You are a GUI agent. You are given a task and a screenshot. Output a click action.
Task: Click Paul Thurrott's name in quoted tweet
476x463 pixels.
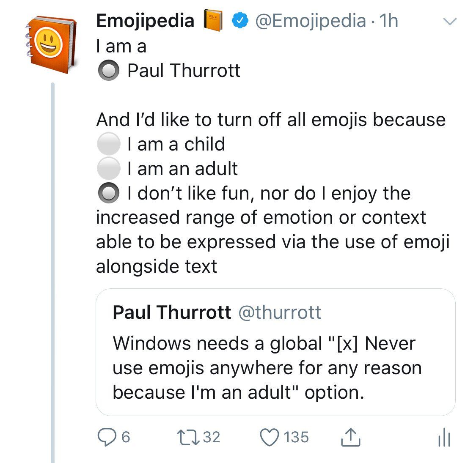tap(172, 312)
